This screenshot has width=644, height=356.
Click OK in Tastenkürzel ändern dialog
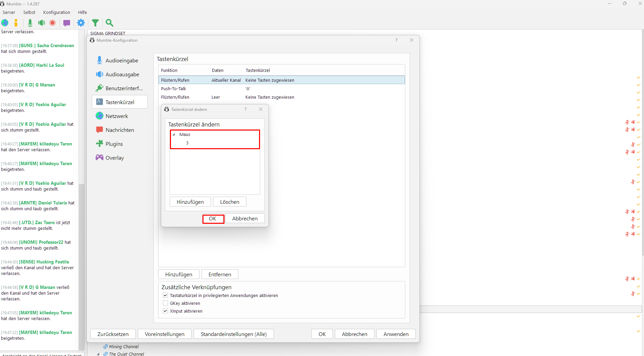pos(213,219)
